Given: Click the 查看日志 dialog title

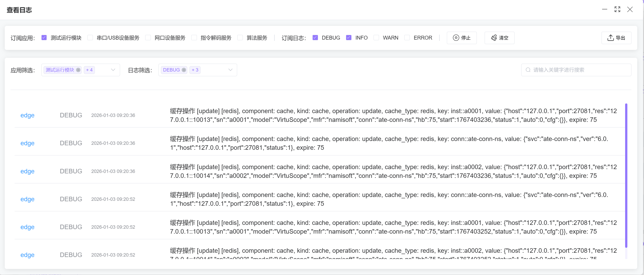Looking at the screenshot, I should (x=19, y=10).
